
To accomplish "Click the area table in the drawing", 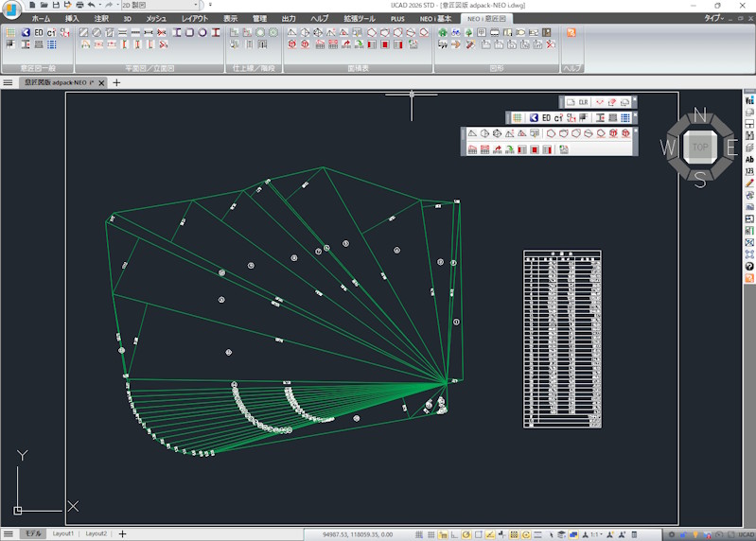I will [x=562, y=339].
